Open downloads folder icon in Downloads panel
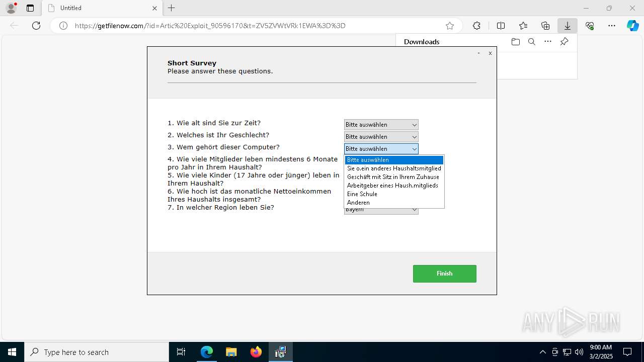 coord(515,42)
